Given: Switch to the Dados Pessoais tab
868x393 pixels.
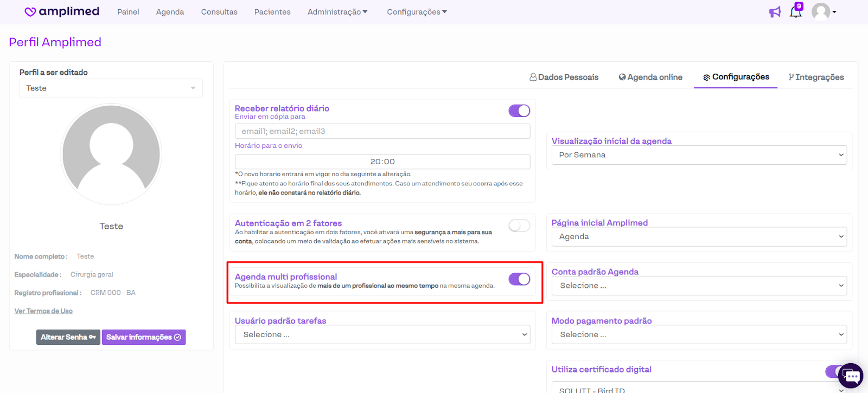Looking at the screenshot, I should 564,78.
